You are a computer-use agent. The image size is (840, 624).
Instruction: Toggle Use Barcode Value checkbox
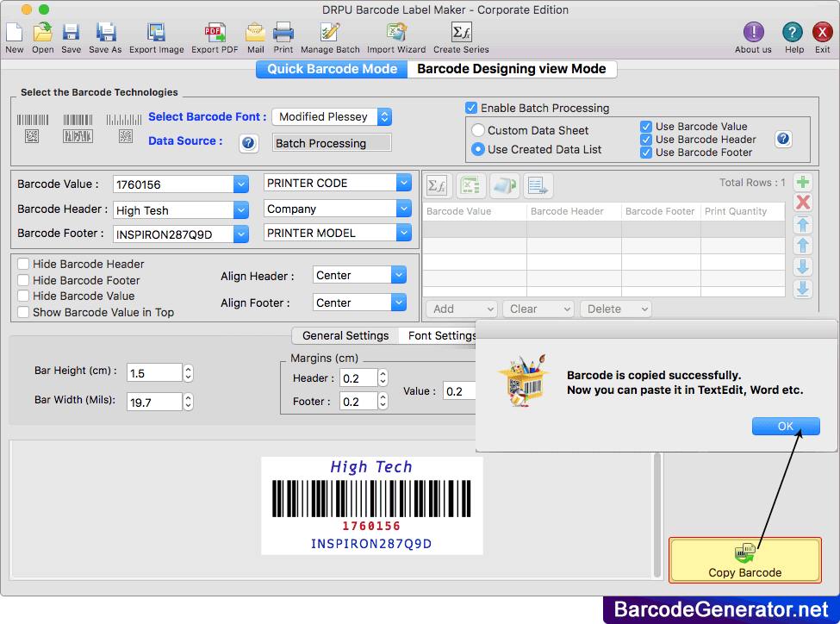point(646,127)
